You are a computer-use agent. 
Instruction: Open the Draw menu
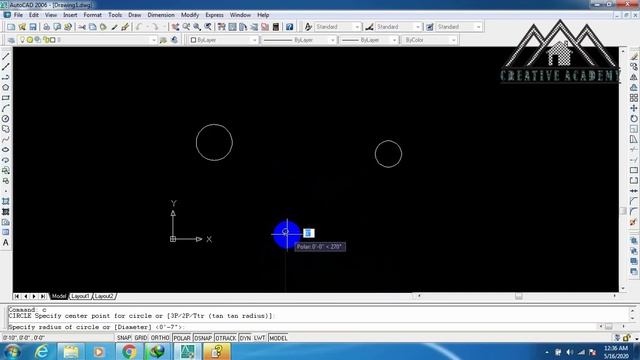[x=135, y=15]
